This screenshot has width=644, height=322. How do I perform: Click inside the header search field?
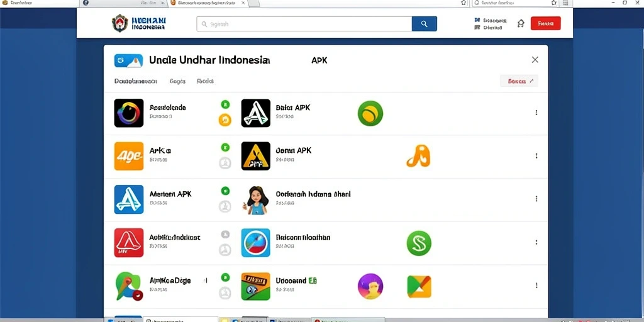point(304,24)
